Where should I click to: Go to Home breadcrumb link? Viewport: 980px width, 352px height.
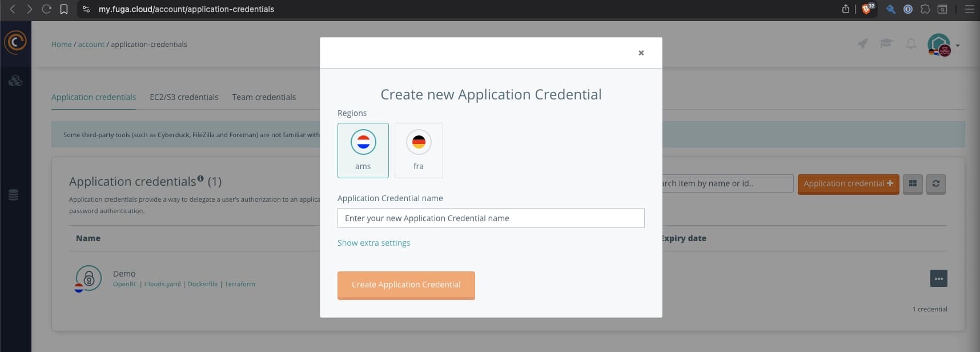pyautogui.click(x=61, y=44)
